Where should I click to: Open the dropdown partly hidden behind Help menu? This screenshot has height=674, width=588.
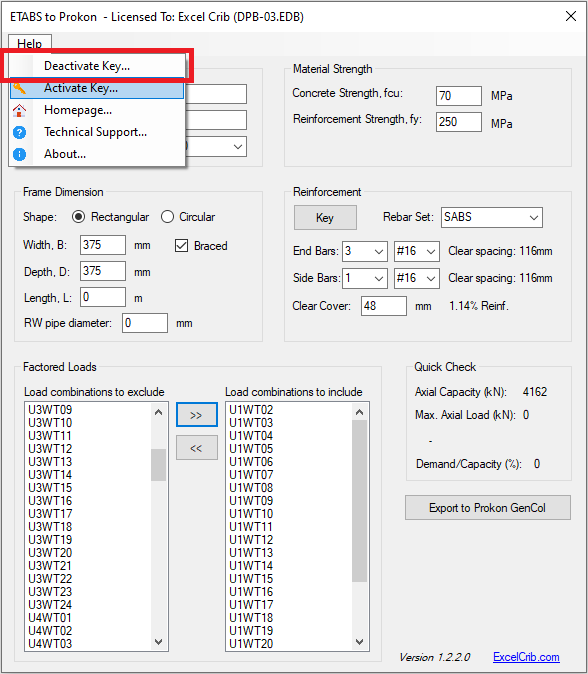(238, 147)
